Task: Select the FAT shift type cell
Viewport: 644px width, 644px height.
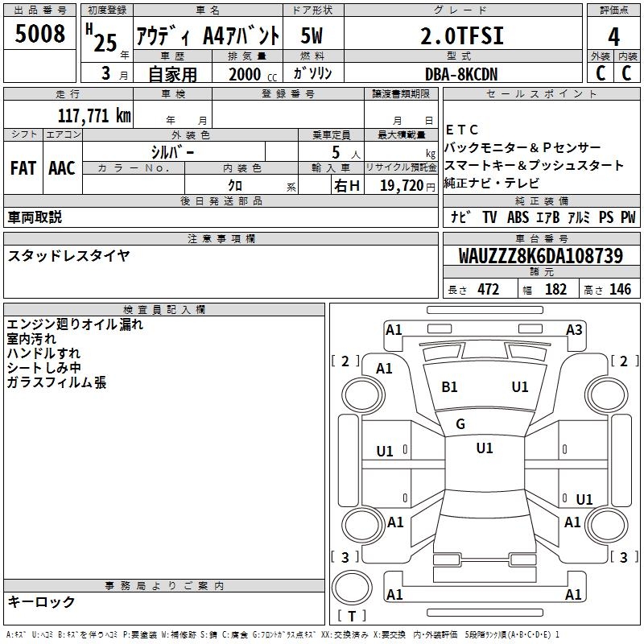Action: [23, 168]
